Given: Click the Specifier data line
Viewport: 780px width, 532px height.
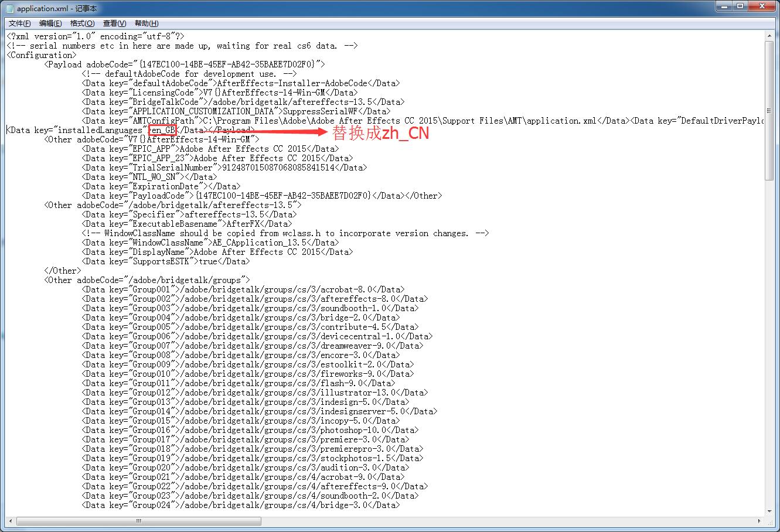Looking at the screenshot, I should [x=189, y=214].
